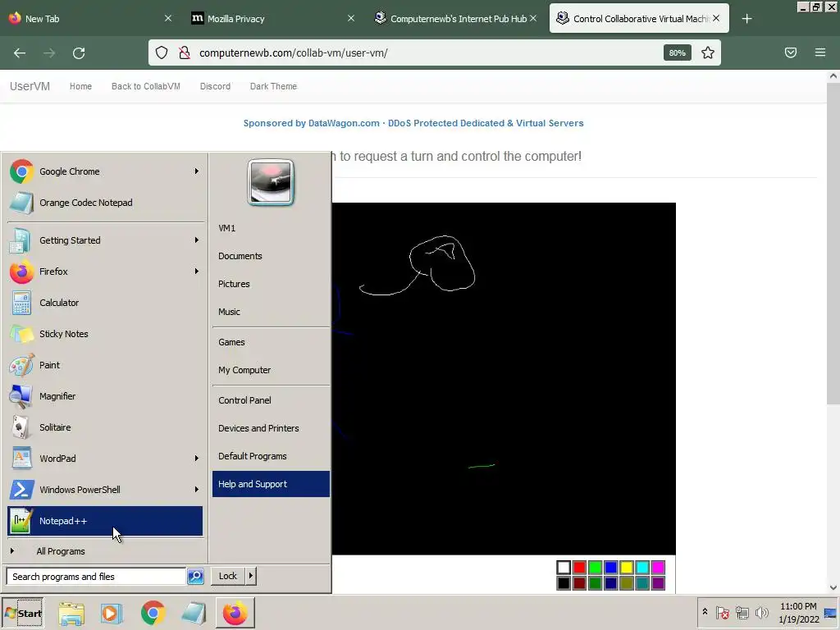The width and height of the screenshot is (840, 630).
Task: Open the notepad icon on taskbar
Action: tap(194, 613)
